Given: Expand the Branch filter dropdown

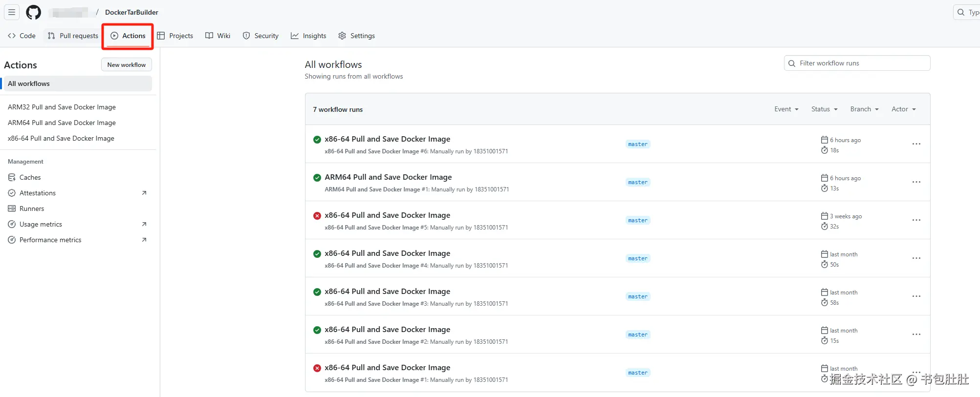Looking at the screenshot, I should click(864, 109).
